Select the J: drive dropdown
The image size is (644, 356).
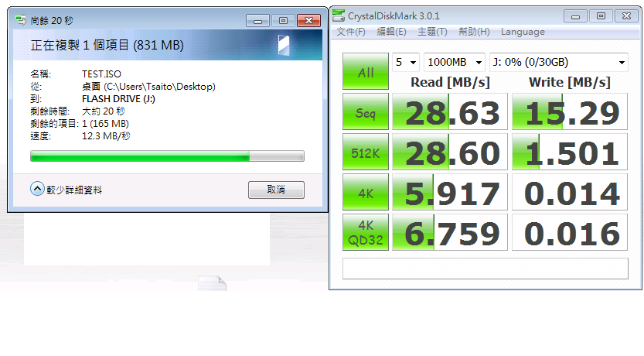(x=558, y=63)
